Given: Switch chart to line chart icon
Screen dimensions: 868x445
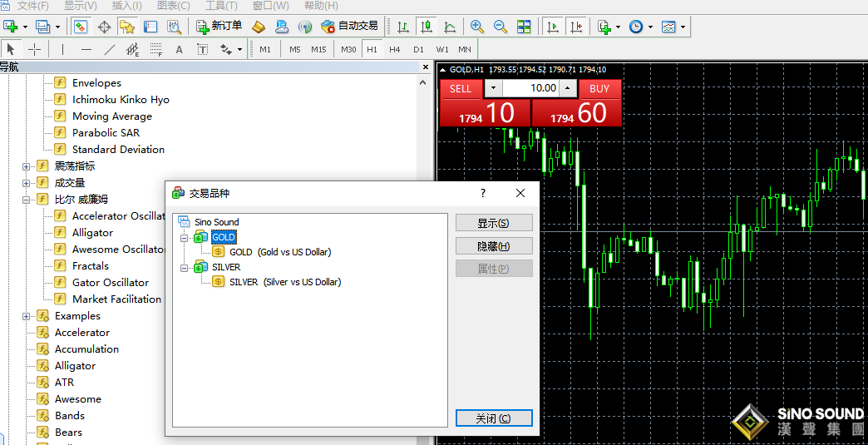Looking at the screenshot, I should pyautogui.click(x=450, y=26).
